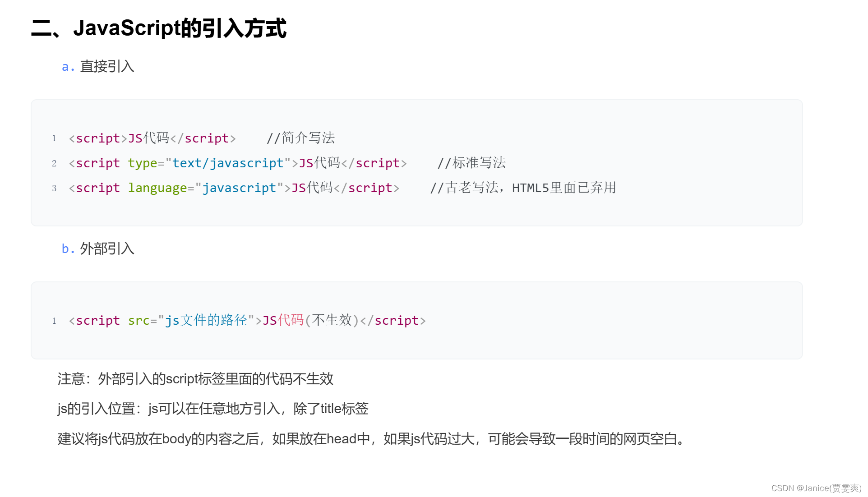The height and width of the screenshot is (497, 868).
Task: Click line number 1 in second code block
Action: (54, 321)
